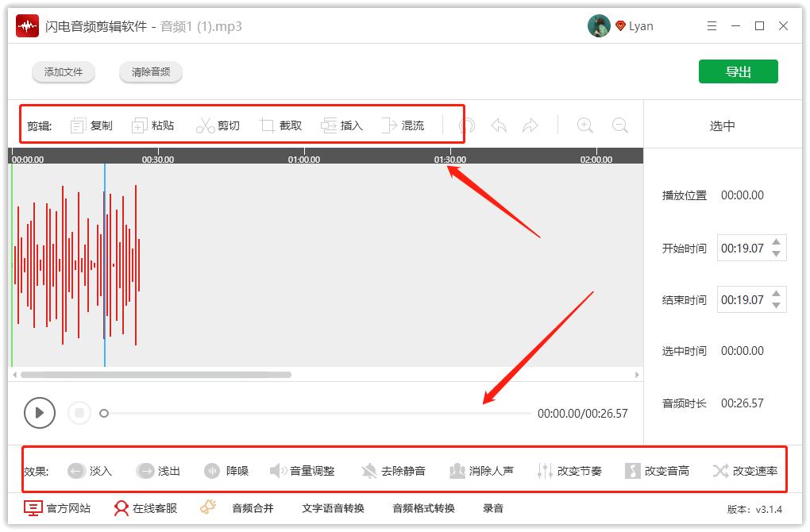The image size is (810, 532).
Task: Click the scrollbar right arrow
Action: point(637,375)
